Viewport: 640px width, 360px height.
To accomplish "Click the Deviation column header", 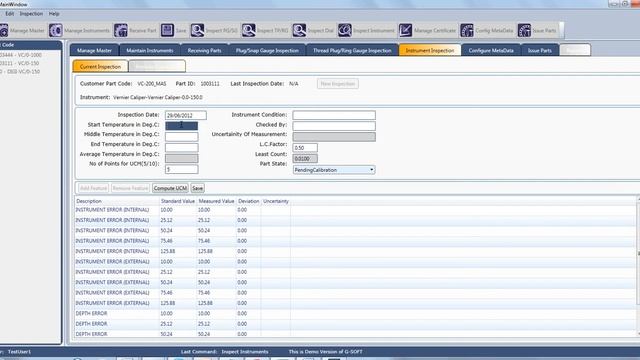I will 249,201.
